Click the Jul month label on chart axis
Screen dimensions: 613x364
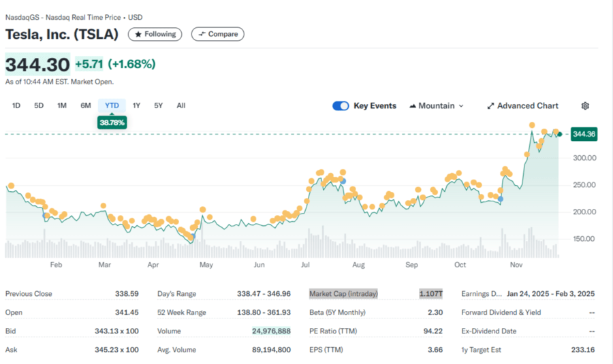coord(305,265)
